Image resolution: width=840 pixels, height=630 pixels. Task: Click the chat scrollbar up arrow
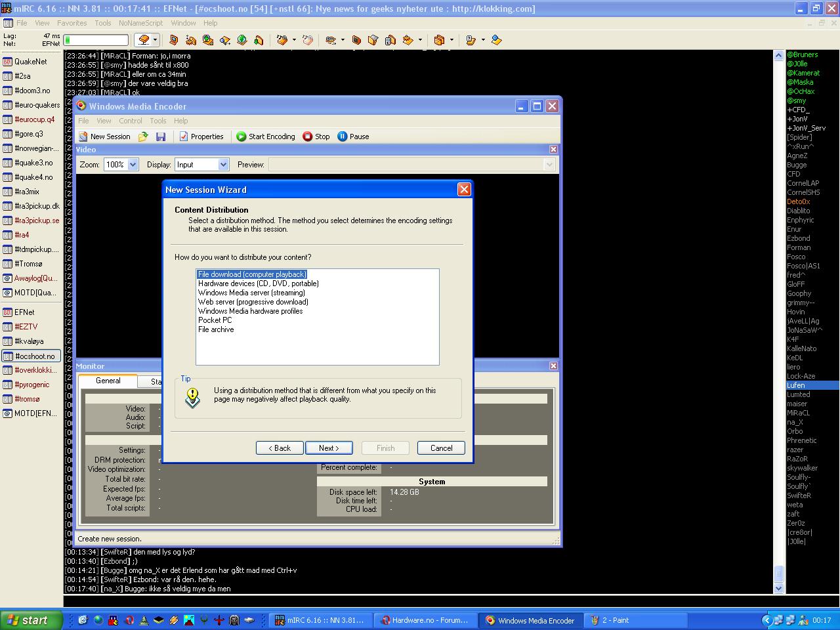pos(780,55)
